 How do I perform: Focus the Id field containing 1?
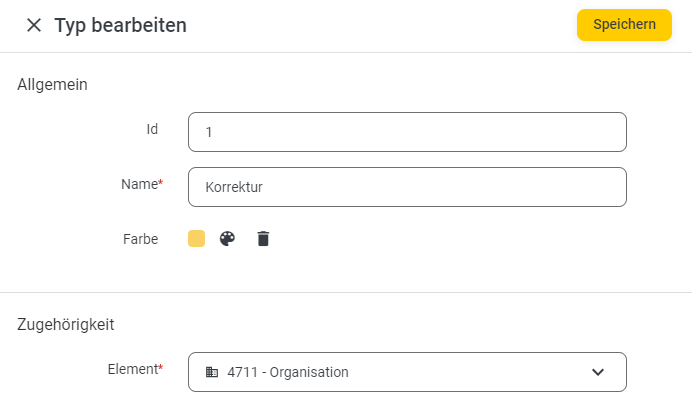tap(407, 132)
